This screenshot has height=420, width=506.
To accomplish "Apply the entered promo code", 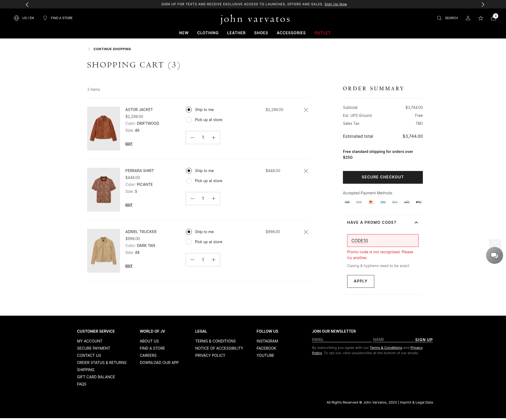I will pos(360,281).
